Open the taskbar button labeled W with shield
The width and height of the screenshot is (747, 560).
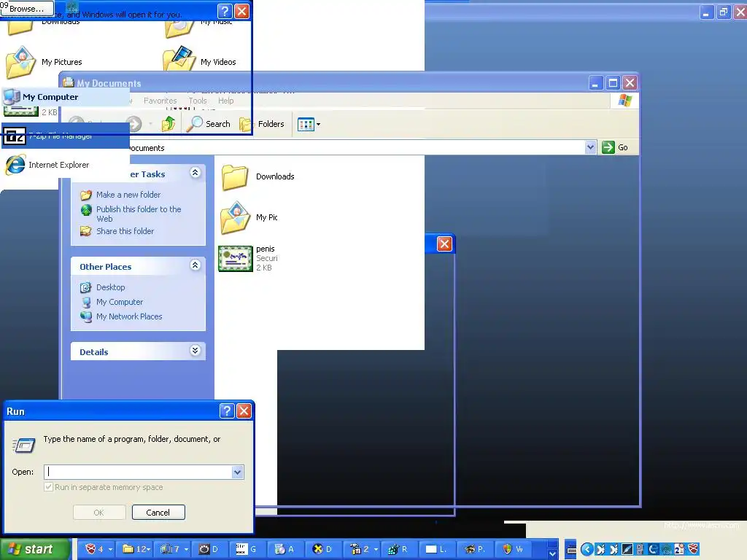pyautogui.click(x=512, y=549)
